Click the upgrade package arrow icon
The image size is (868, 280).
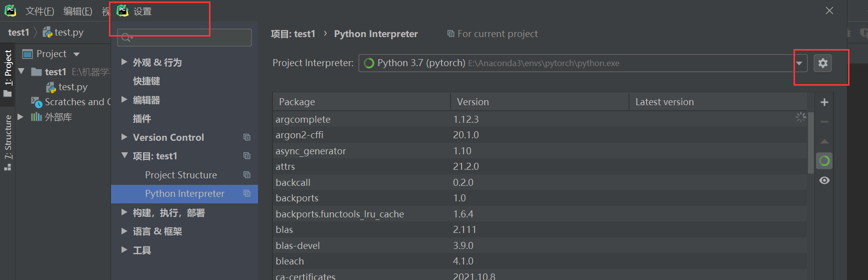click(824, 141)
